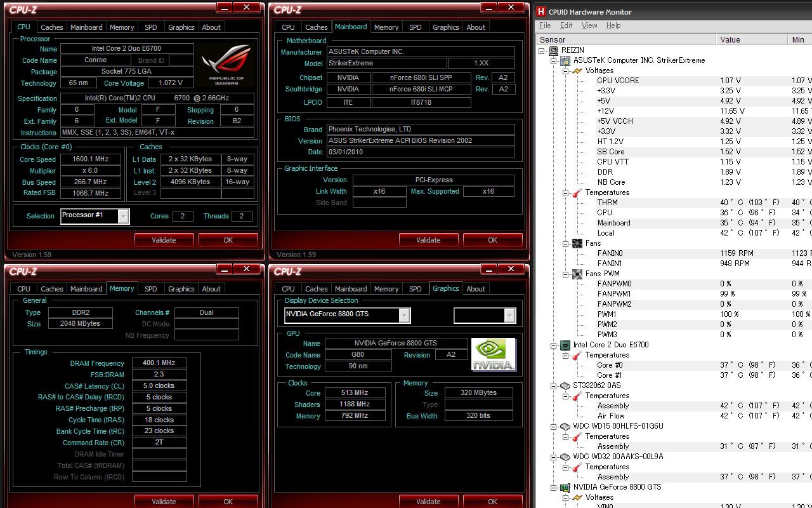Viewport: 812px width, 508px height.
Task: Click the Temperatures icon above Core #0
Action: 577,355
